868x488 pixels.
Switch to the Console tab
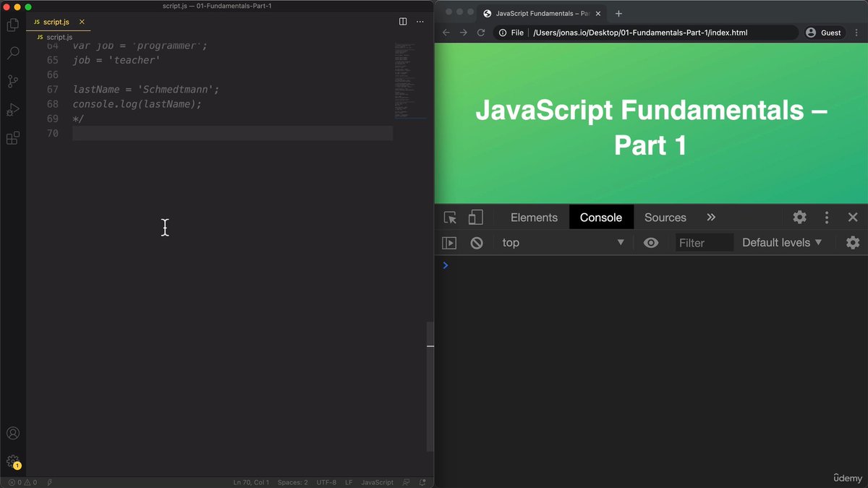click(601, 218)
